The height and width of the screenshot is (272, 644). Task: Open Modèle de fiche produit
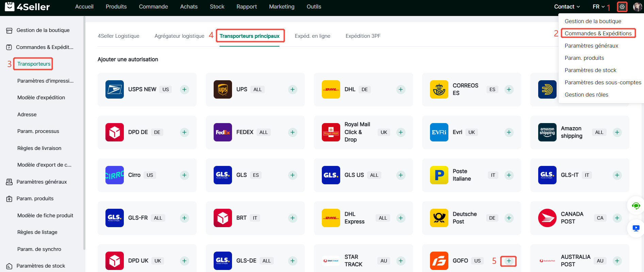tap(45, 216)
